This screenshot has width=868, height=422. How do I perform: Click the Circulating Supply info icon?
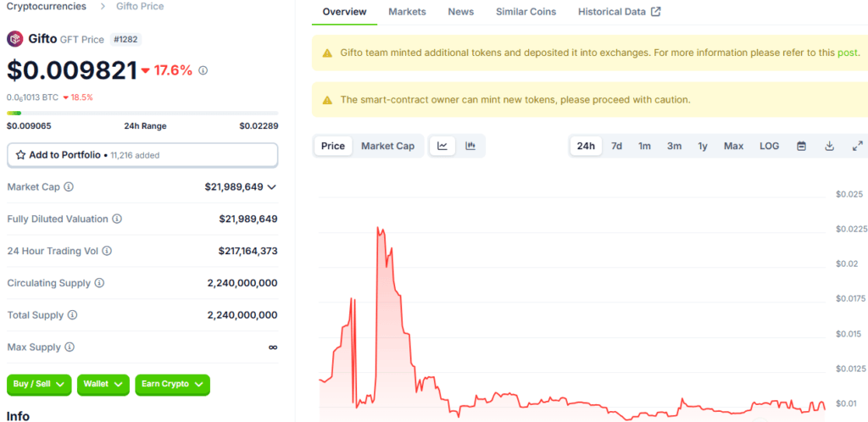(99, 283)
